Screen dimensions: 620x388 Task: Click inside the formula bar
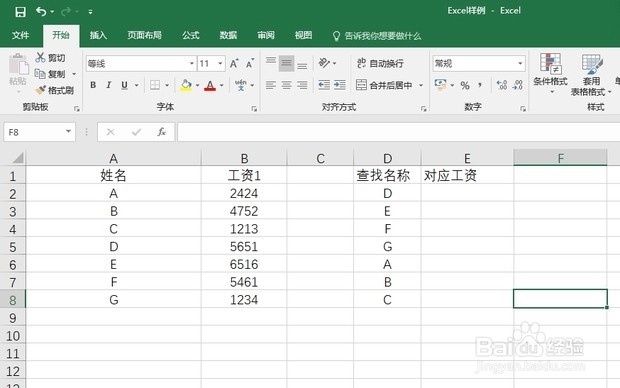(x=399, y=132)
